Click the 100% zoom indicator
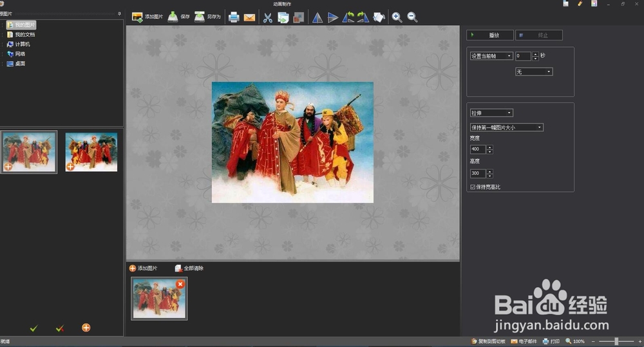The height and width of the screenshot is (347, 644). [x=575, y=341]
